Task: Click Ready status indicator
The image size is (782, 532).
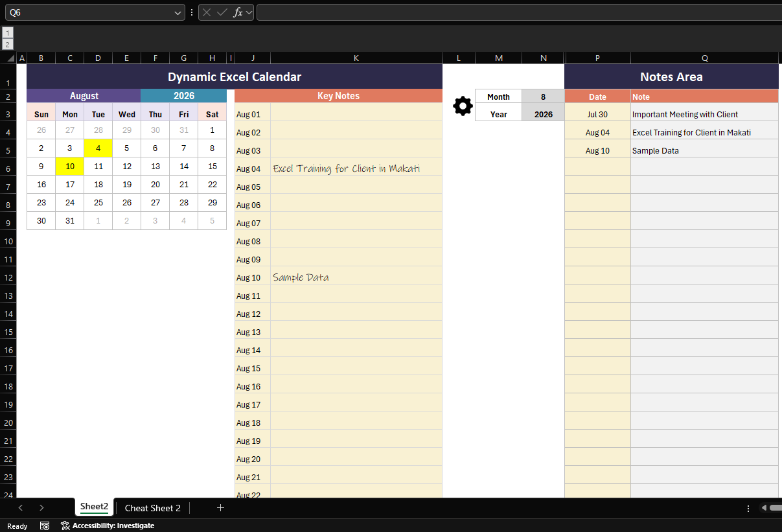Action: click(x=17, y=526)
